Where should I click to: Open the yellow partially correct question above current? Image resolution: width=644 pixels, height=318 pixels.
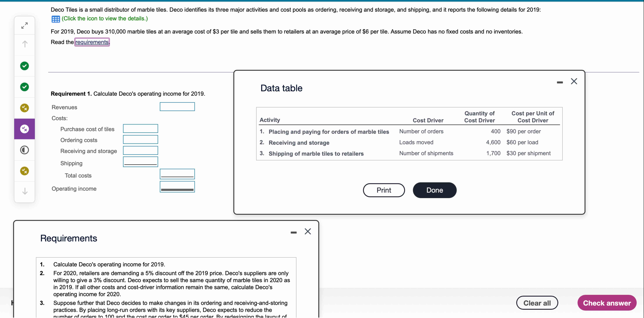tap(25, 108)
